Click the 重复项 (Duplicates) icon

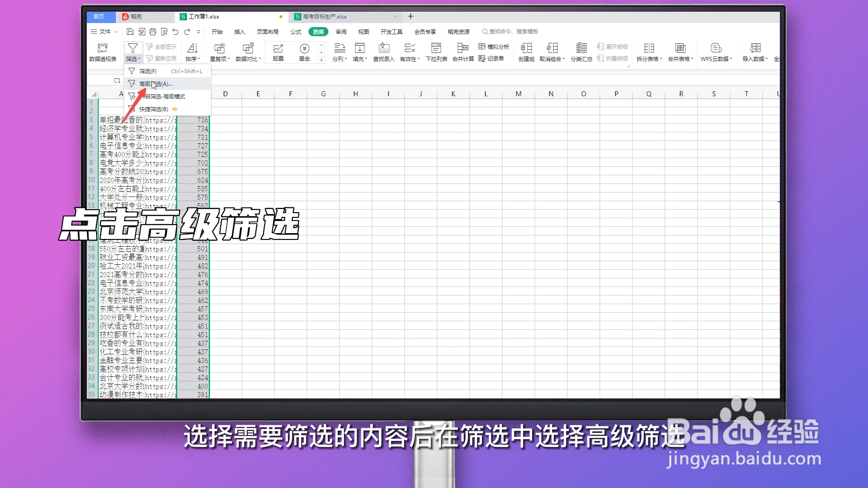[220, 51]
